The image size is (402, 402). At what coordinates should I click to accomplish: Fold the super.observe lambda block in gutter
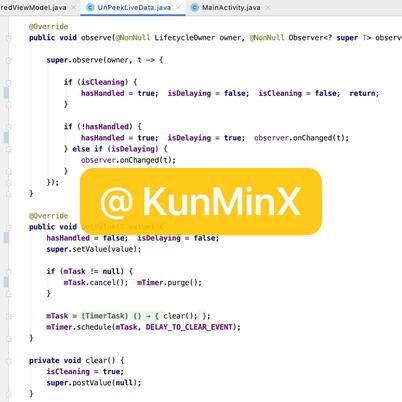click(x=9, y=60)
